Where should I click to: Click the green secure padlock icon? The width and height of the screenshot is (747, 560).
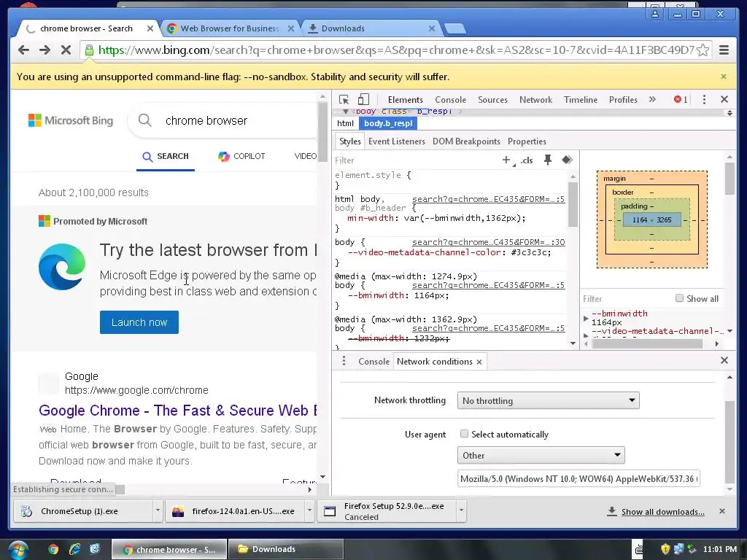coord(89,50)
